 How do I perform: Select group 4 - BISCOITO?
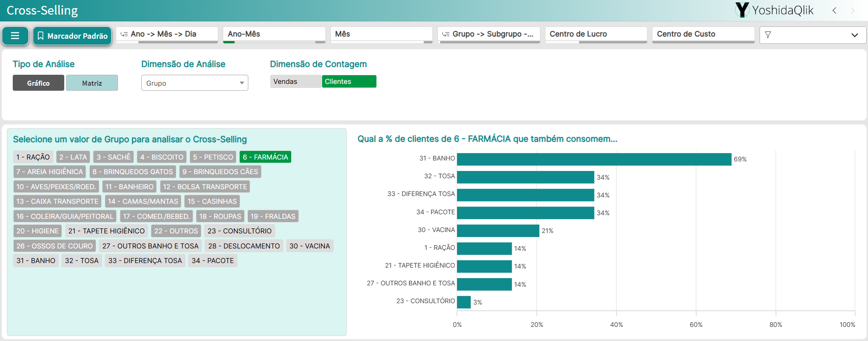pyautogui.click(x=162, y=157)
